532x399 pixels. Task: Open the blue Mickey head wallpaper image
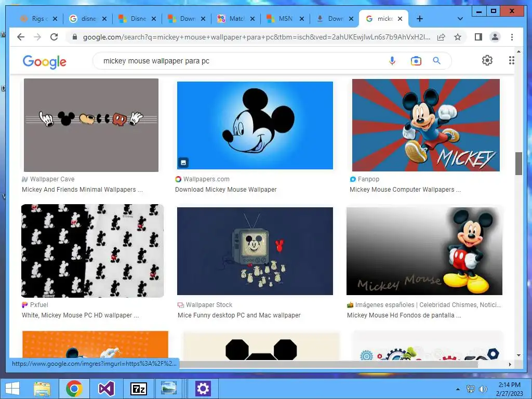(255, 125)
